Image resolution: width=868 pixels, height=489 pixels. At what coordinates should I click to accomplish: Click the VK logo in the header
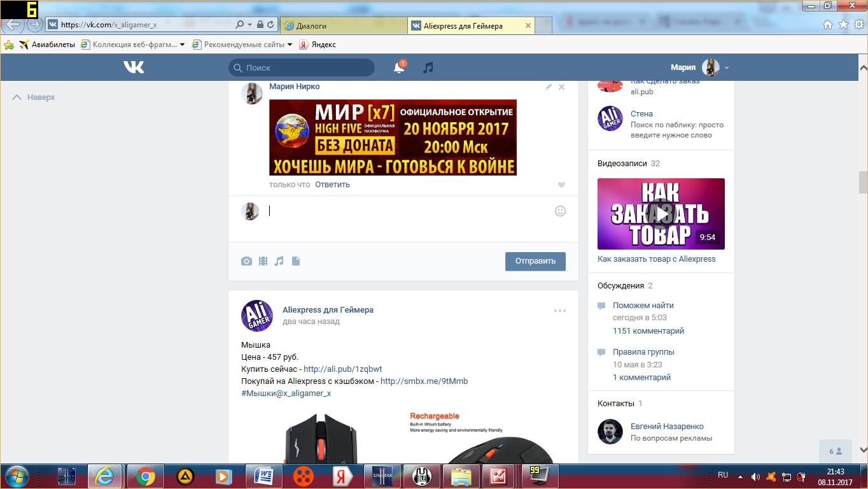pyautogui.click(x=134, y=67)
